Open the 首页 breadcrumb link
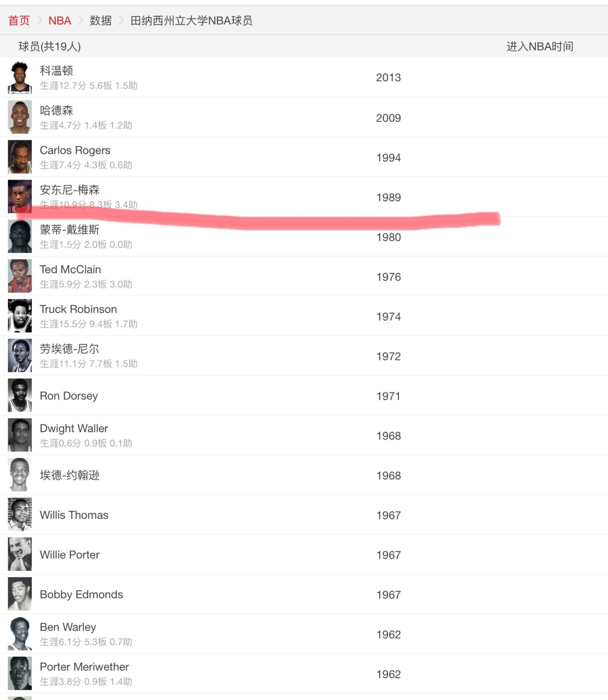 point(19,20)
